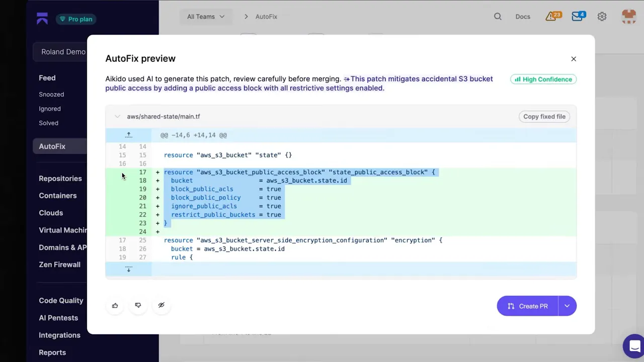Collapse the aws/shared-state/main.tf file diff
644x362 pixels.
coord(117,116)
